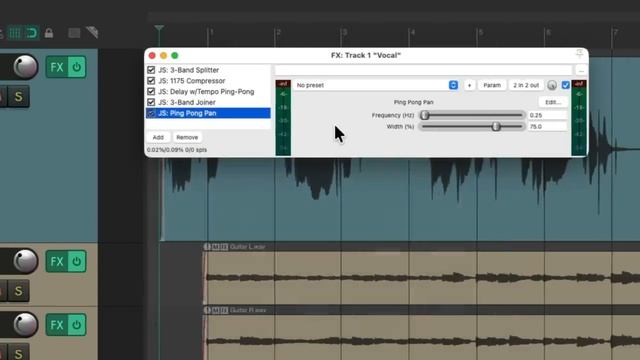This screenshot has width=640, height=360.
Task: Toggle FX bypass power on Guitar R track
Action: (x=76, y=325)
